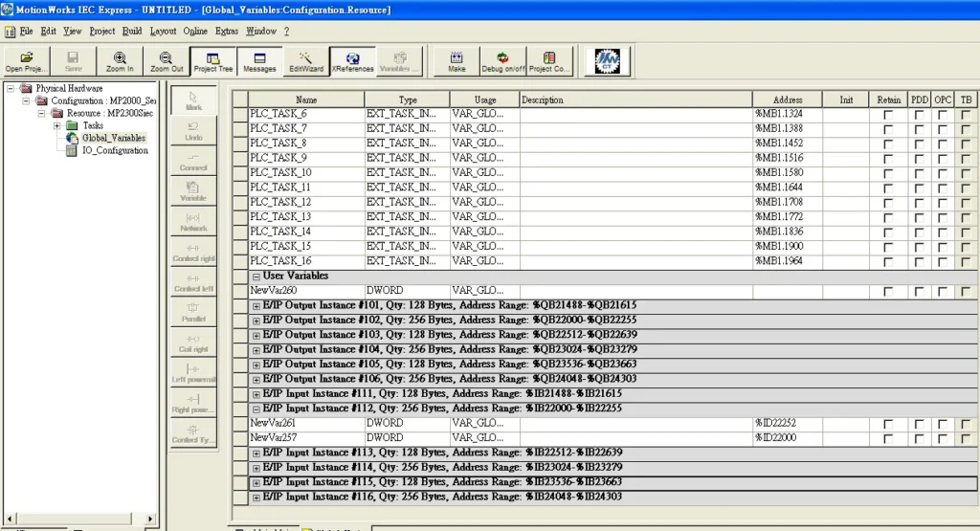Click the Connect tool in side toolbar
The image size is (980, 531).
coord(193,161)
